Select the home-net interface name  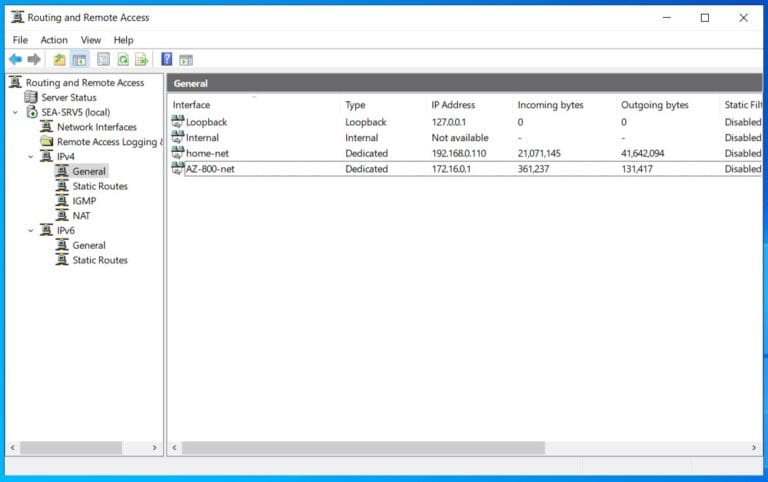coord(207,153)
